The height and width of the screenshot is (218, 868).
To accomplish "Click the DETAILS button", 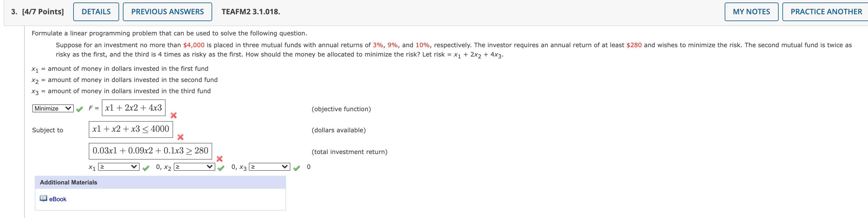I will point(96,11).
